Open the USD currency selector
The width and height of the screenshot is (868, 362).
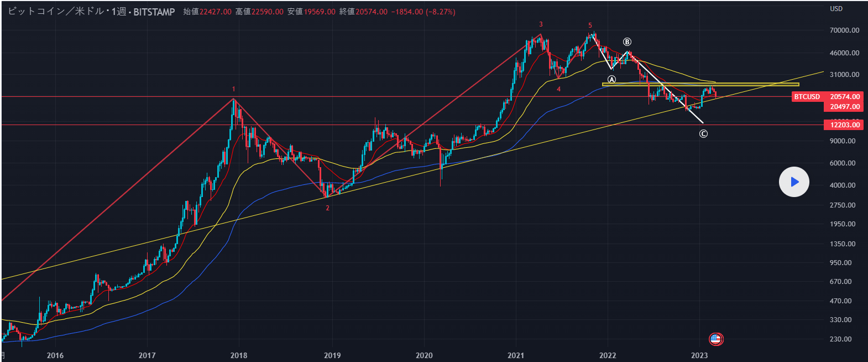[836, 9]
